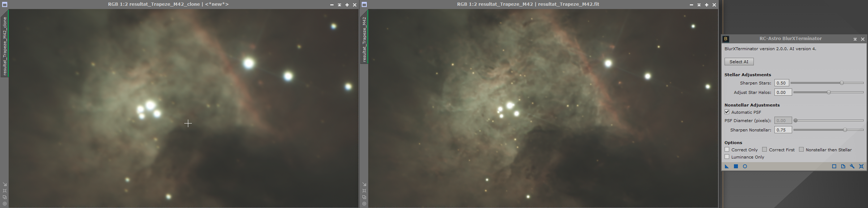
Task: Click the 'Options' section heading
Action: [x=733, y=143]
